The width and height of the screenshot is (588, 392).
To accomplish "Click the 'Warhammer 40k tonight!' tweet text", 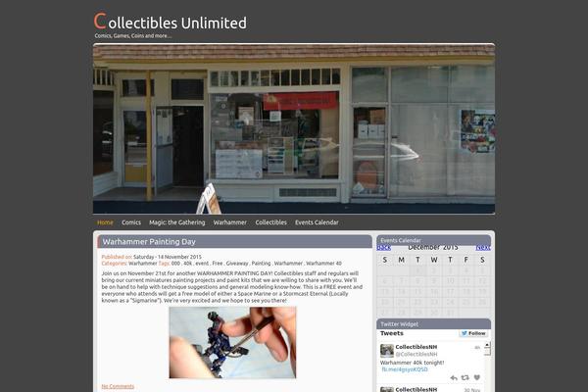I will point(413,363).
